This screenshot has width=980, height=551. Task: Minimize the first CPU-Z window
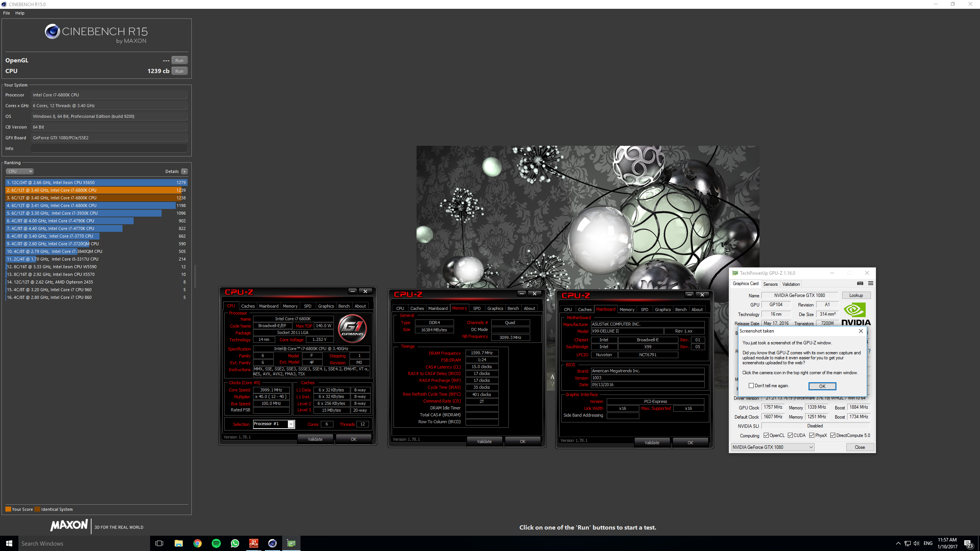pyautogui.click(x=353, y=292)
